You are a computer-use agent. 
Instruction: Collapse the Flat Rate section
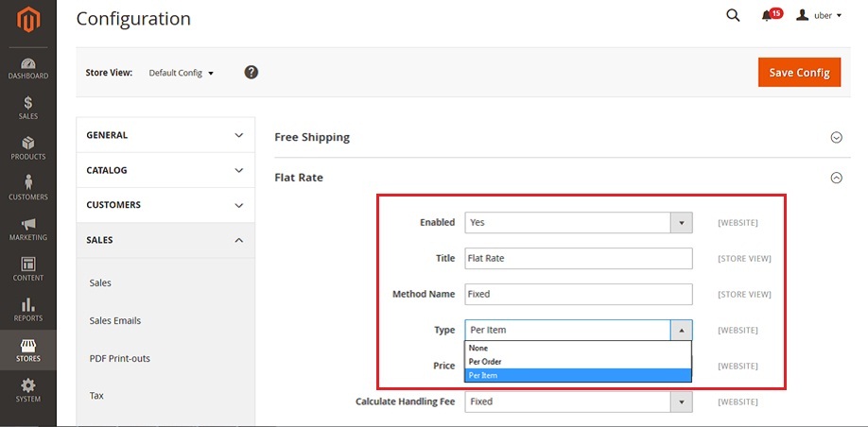tap(837, 178)
